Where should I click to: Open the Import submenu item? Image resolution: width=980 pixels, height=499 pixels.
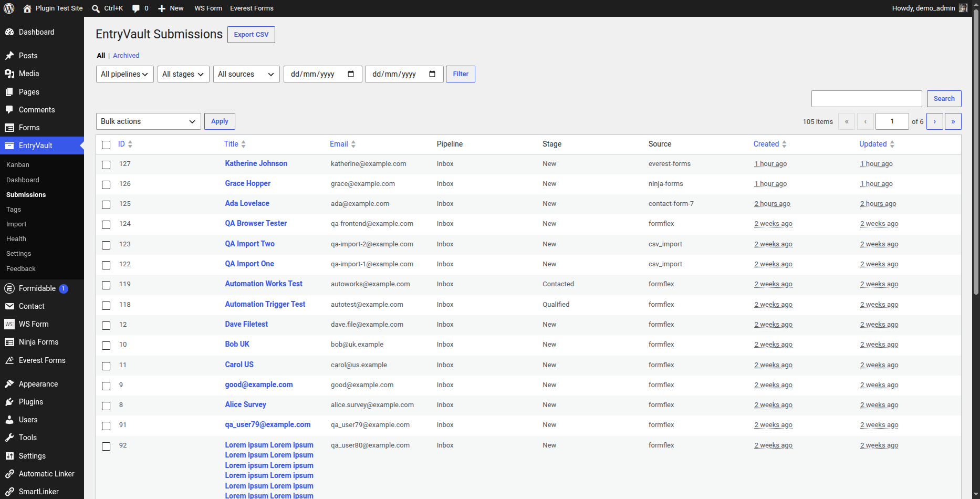[16, 224]
